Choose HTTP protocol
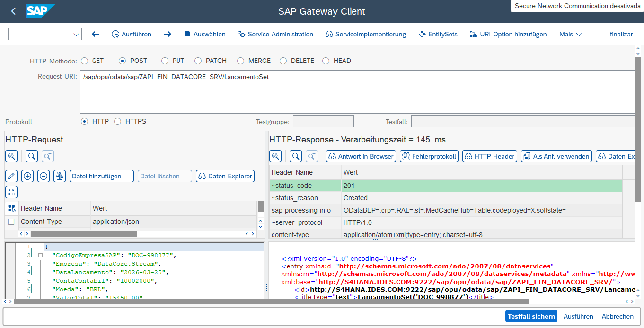 coord(85,121)
